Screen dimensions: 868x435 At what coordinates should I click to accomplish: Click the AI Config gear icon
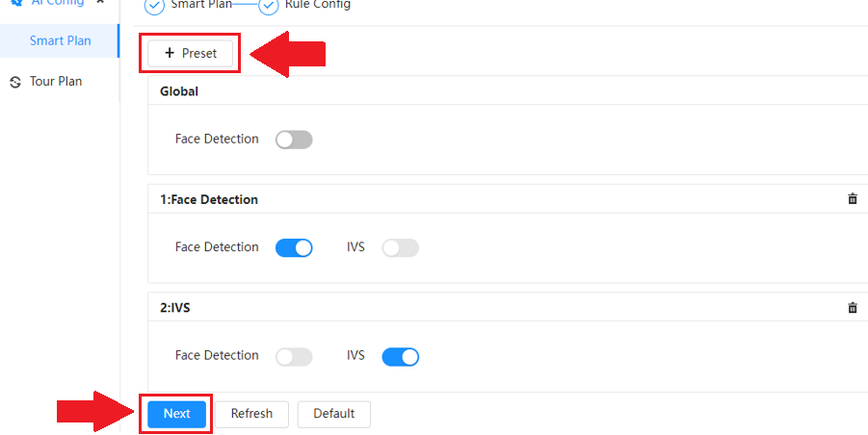click(15, 2)
